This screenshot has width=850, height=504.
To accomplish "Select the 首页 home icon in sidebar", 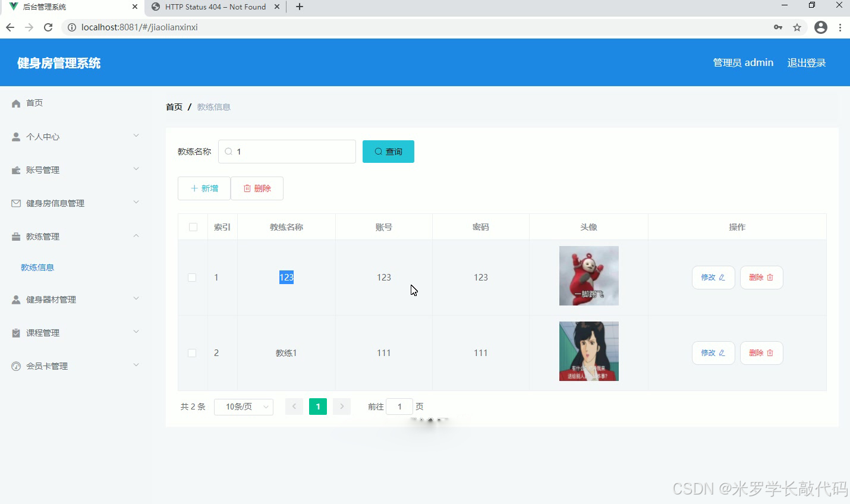I will click(x=15, y=102).
